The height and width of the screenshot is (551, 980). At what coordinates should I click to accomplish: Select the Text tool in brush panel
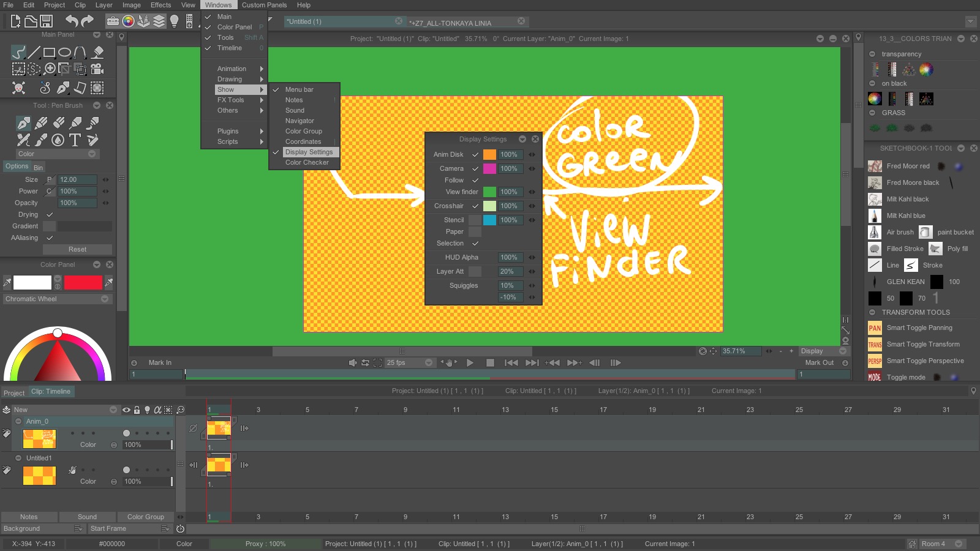pos(75,140)
